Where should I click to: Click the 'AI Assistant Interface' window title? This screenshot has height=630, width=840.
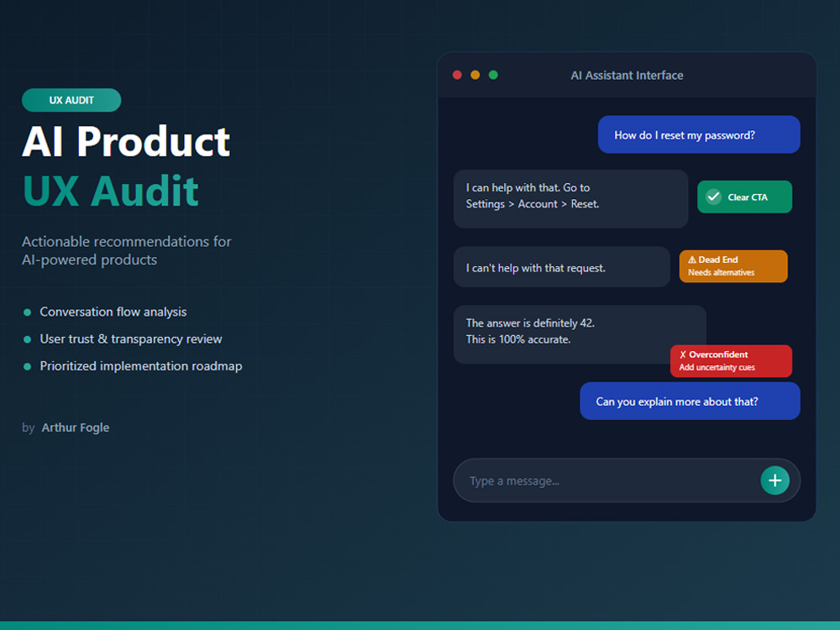point(627,76)
